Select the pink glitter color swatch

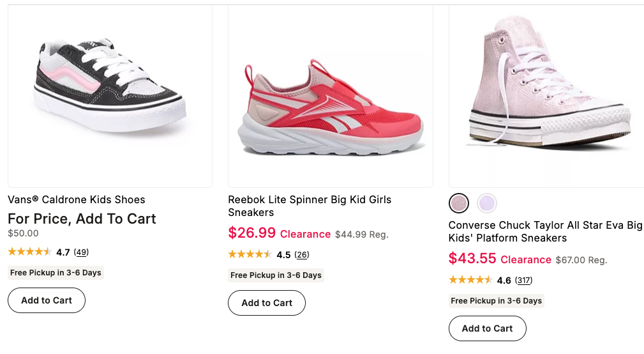459,203
